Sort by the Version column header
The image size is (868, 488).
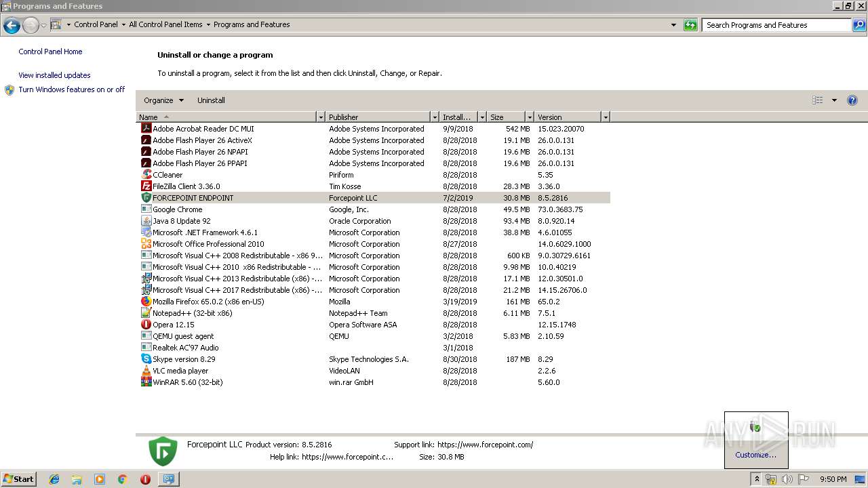pos(568,117)
